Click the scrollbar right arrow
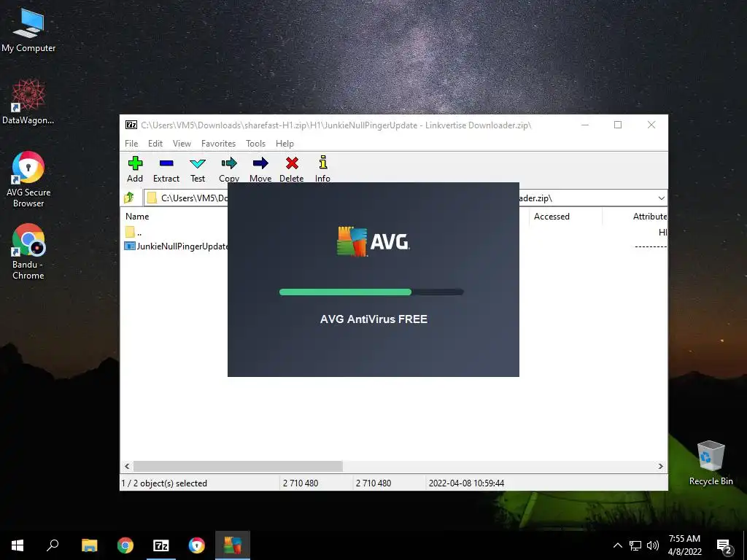Screen dimensions: 747x560 pos(660,466)
